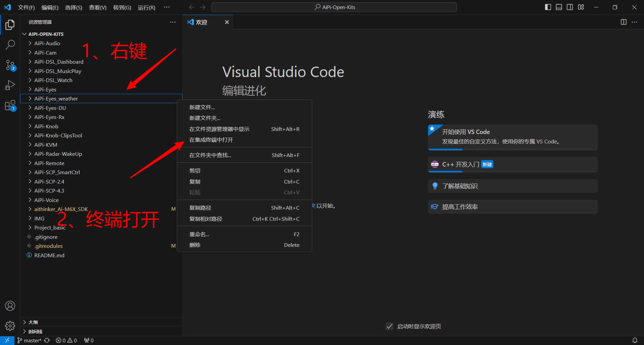This screenshot has width=644, height=345.
Task: Choose 复制路径 from context menu
Action: (x=245, y=208)
